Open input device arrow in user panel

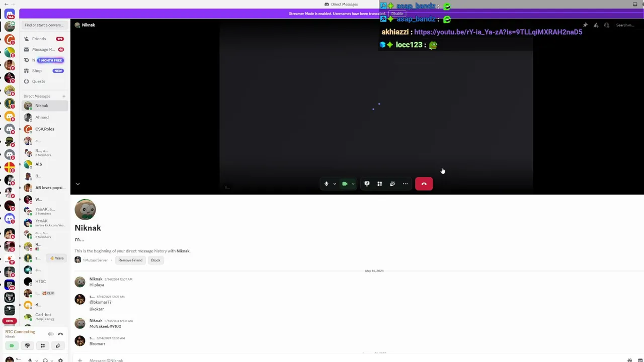[36, 360]
